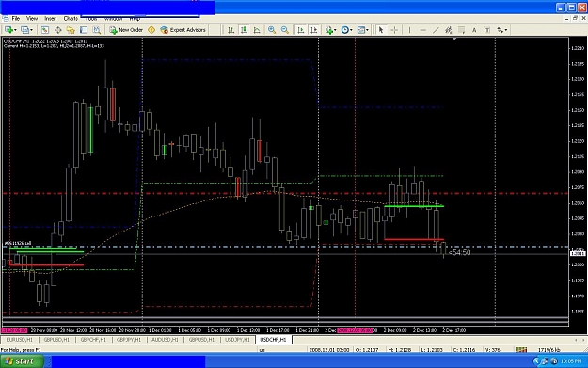Click the Windows Start button

[x=22, y=361]
